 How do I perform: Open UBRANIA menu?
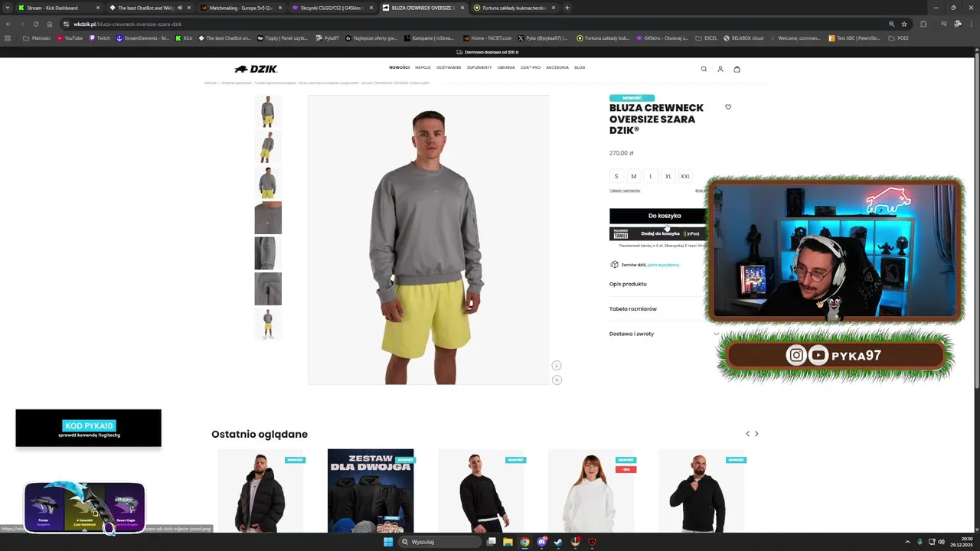pyautogui.click(x=506, y=67)
